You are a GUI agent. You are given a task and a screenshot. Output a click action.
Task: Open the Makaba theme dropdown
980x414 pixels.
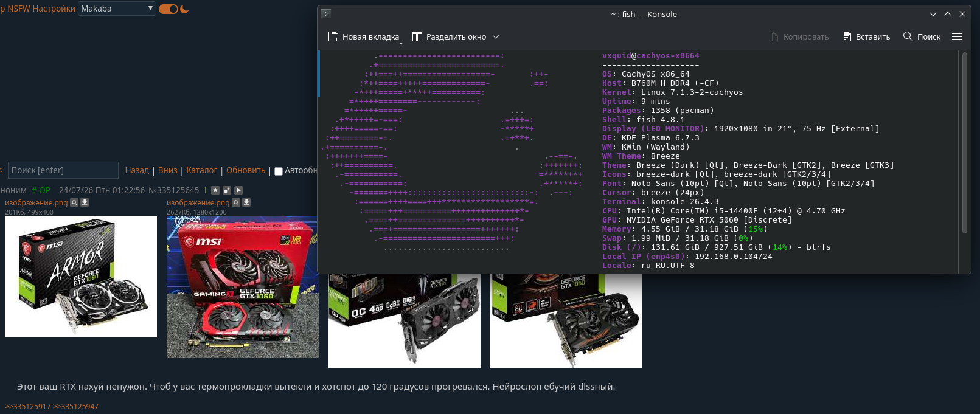[117, 9]
